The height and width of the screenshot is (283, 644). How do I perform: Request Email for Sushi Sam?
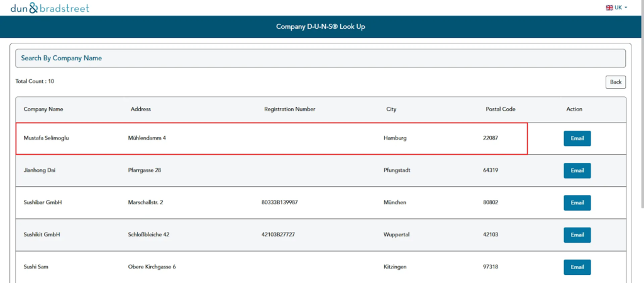pyautogui.click(x=577, y=267)
